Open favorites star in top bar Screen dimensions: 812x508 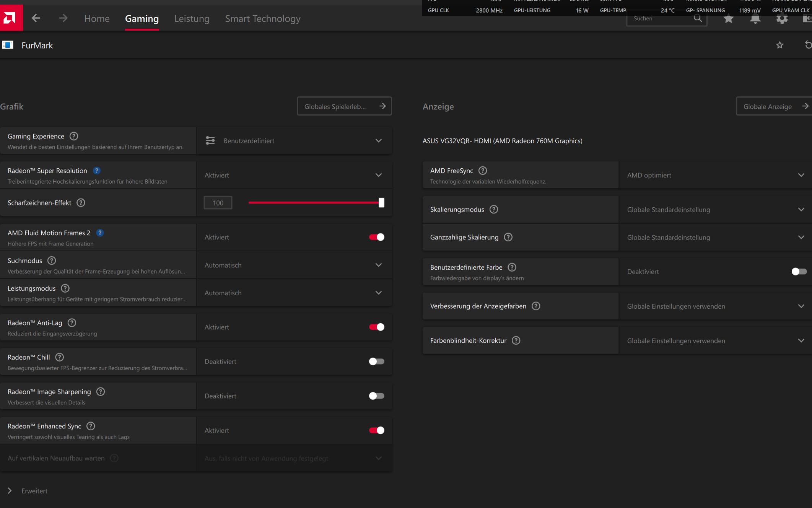coord(729,19)
